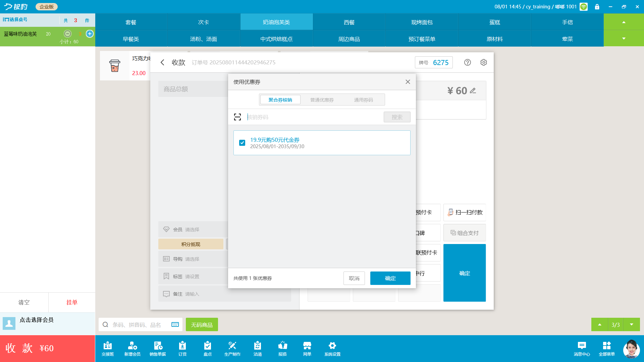Select the 荤菜 category
The image size is (644, 362).
point(568,39)
